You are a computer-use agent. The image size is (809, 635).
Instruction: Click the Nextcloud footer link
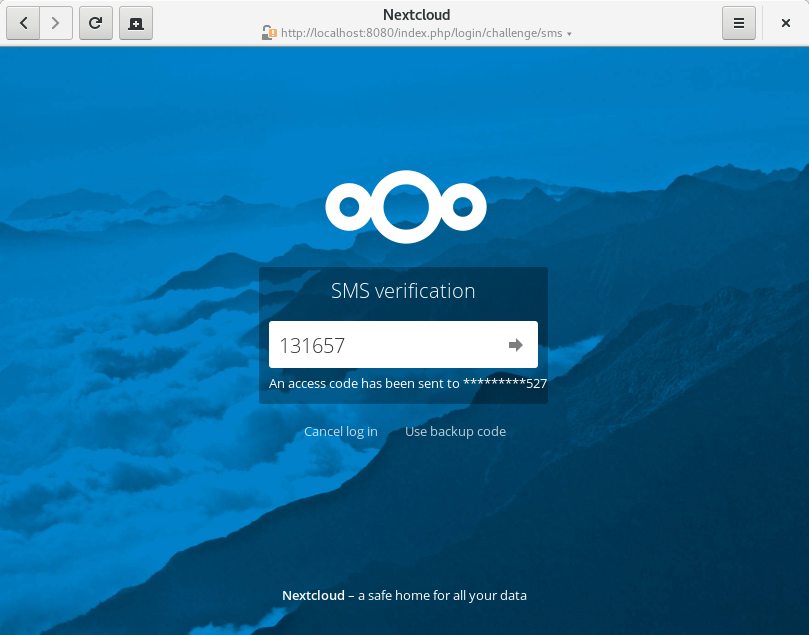click(313, 595)
